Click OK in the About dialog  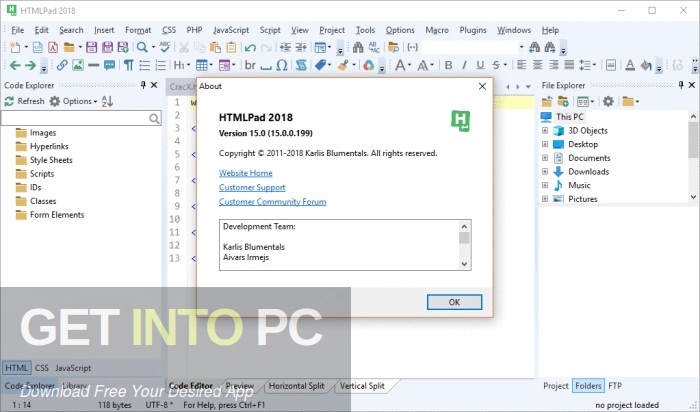click(454, 302)
